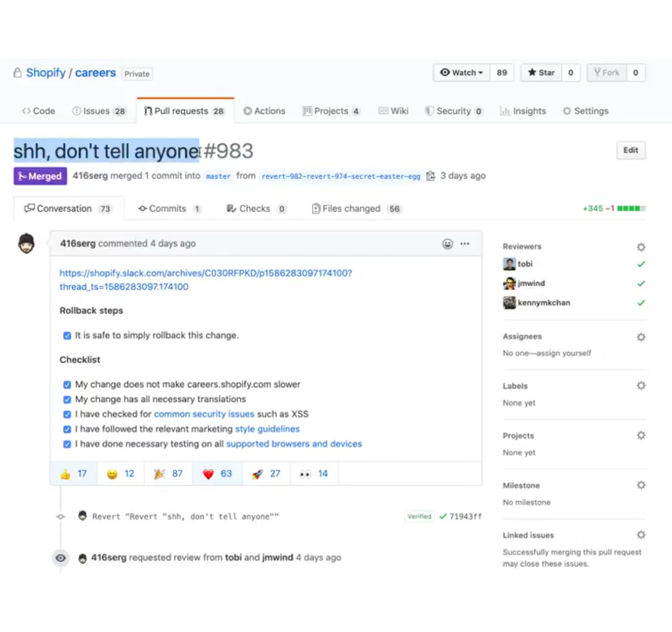
Task: Switch to Conversation tab
Action: pos(69,208)
